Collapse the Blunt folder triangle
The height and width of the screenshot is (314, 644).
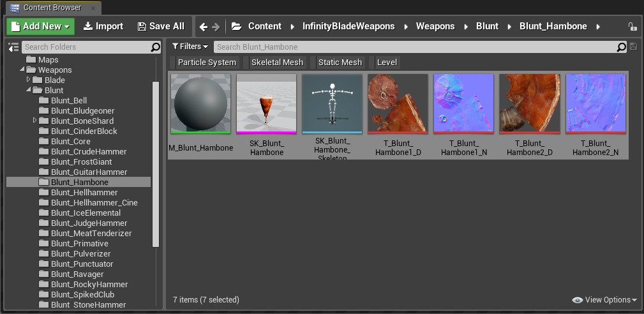(x=28, y=90)
